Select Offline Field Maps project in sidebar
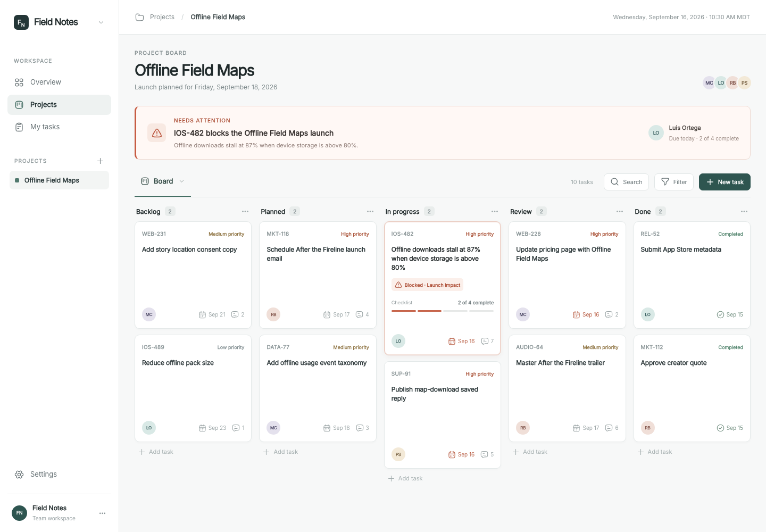Viewport: 766px width, 532px height. pyautogui.click(x=59, y=180)
